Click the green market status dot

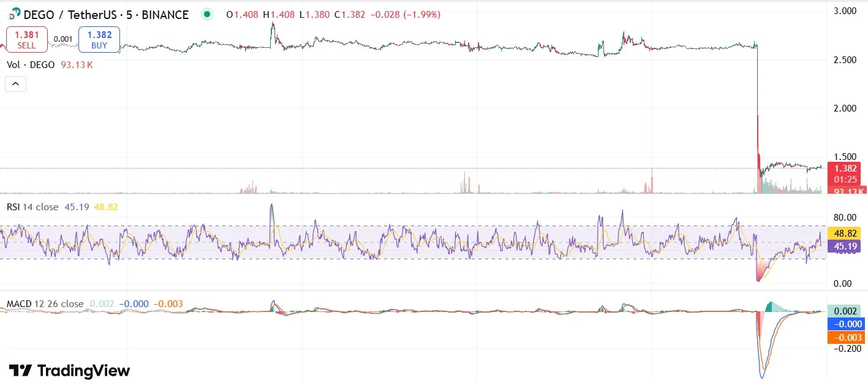(x=206, y=13)
